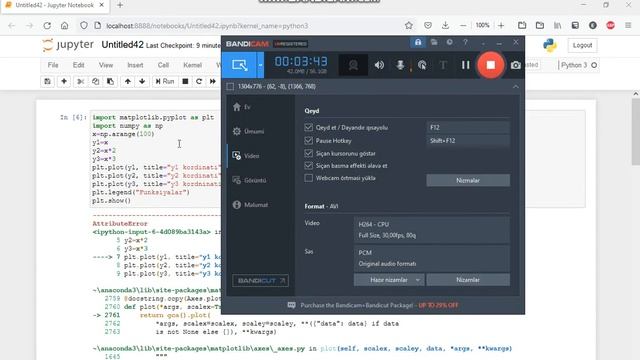Open the Cell menu in Jupyter
The height and width of the screenshot is (360, 640).
pos(163,65)
